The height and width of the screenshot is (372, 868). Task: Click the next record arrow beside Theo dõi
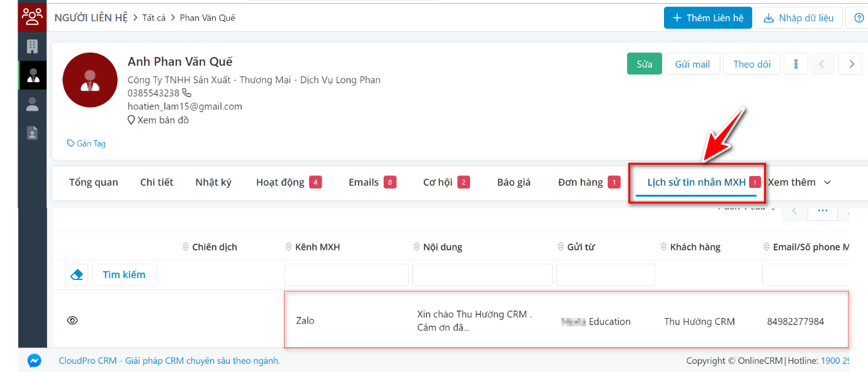pos(850,63)
